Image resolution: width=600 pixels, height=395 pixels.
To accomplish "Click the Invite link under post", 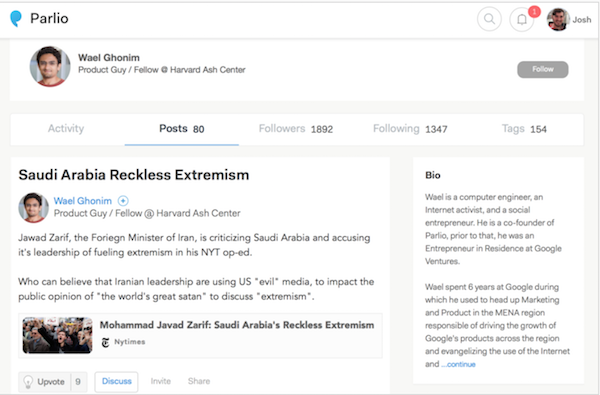I will point(161,381).
